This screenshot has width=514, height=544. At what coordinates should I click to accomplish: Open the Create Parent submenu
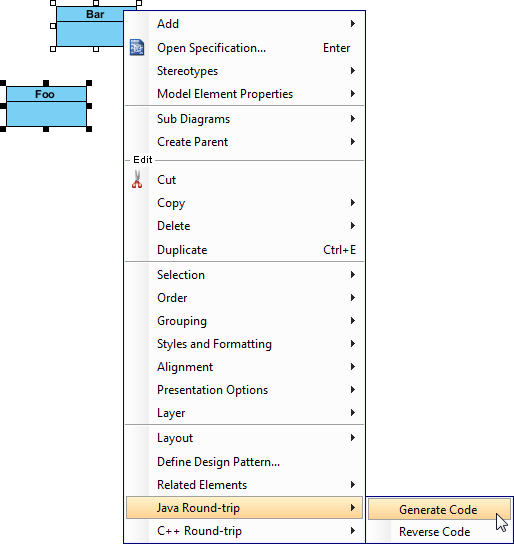click(x=244, y=142)
